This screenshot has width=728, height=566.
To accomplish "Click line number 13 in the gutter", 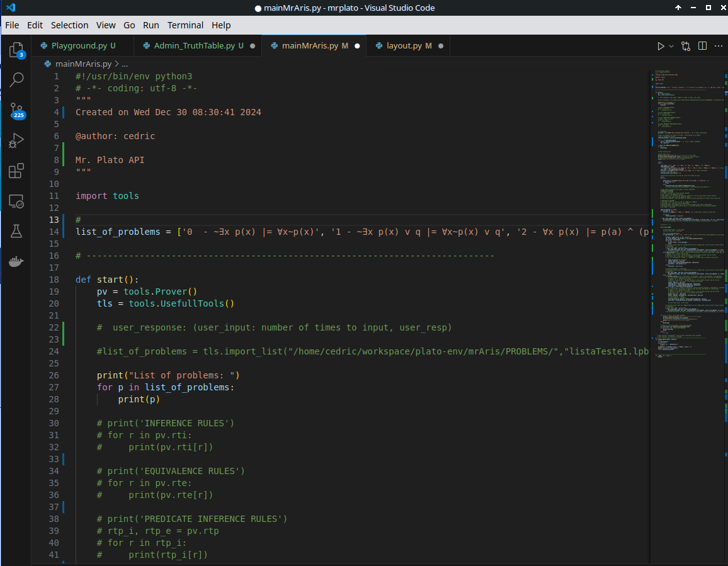I will (x=54, y=220).
